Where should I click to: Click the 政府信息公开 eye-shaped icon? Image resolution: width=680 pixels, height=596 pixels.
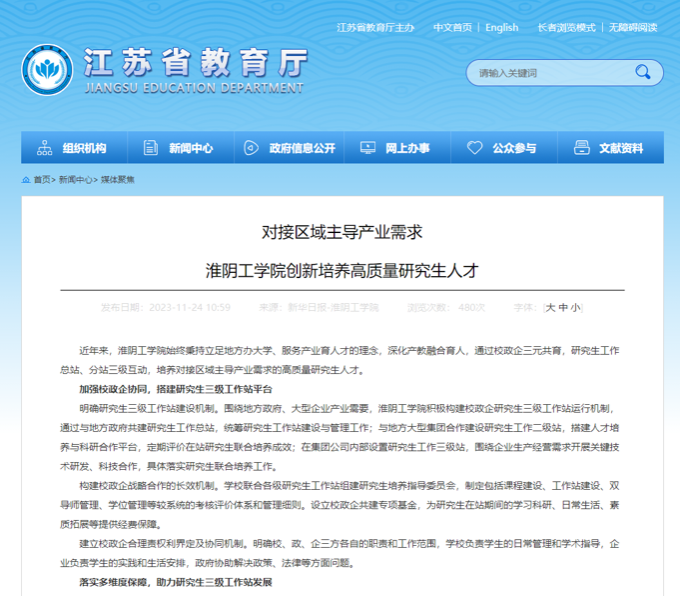pos(251,148)
